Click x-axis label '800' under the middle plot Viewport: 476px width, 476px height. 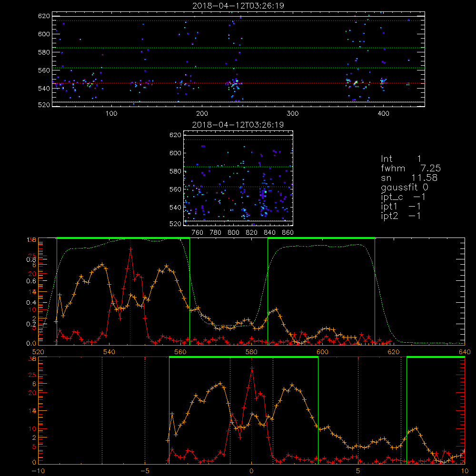[233, 233]
